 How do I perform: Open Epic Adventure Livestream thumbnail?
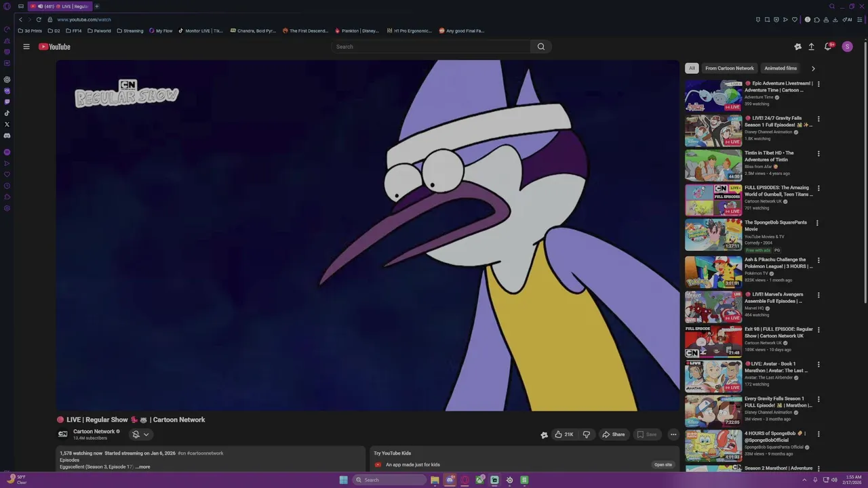713,96
